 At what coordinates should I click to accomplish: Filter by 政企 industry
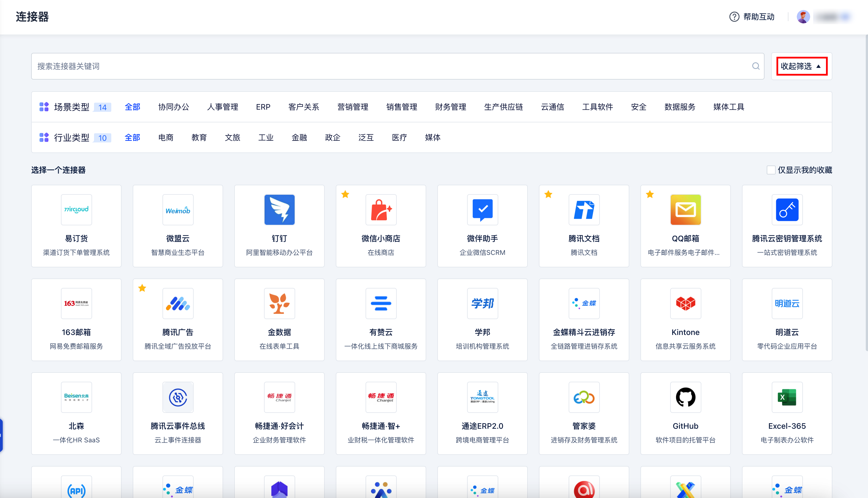coord(332,137)
